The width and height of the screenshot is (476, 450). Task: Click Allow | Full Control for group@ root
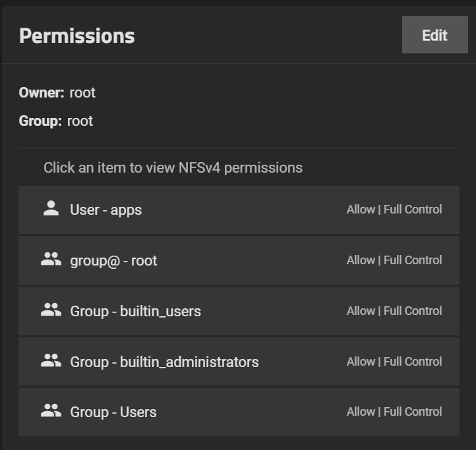pos(394,260)
